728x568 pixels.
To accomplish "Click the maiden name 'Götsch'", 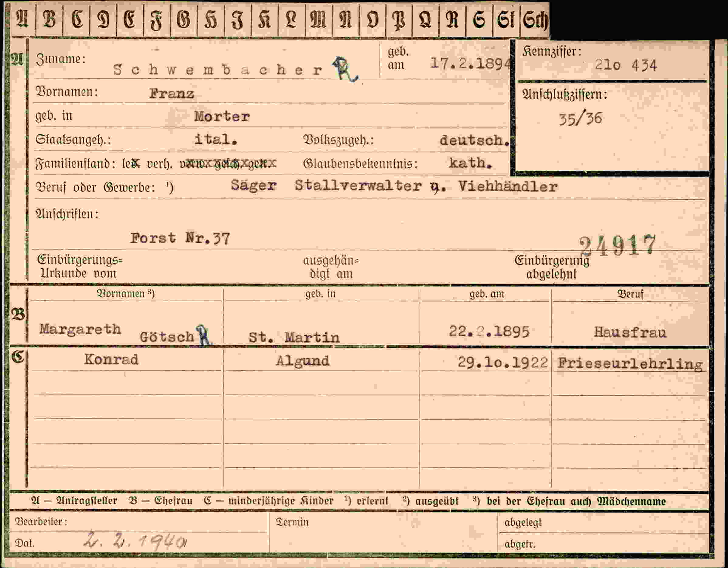I will tap(167, 337).
